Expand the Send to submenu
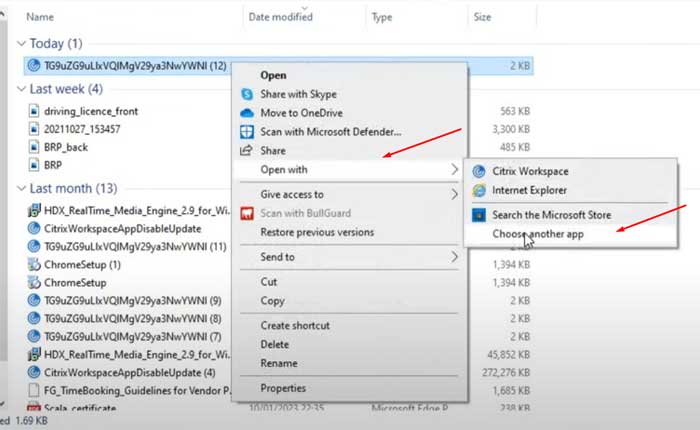The image size is (700, 430). [455, 257]
